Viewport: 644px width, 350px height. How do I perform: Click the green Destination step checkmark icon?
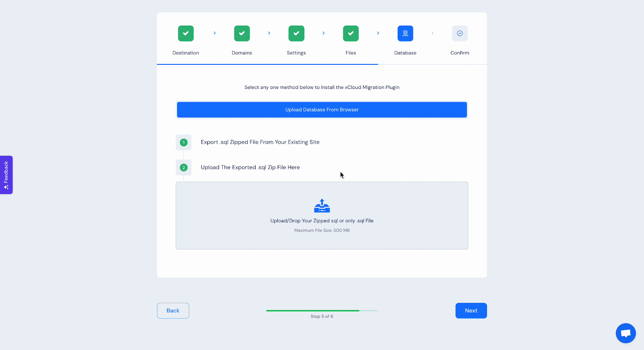tap(186, 33)
